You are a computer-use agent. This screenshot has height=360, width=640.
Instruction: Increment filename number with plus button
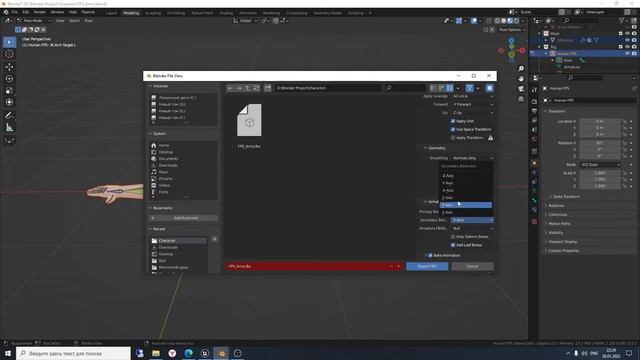tap(399, 266)
